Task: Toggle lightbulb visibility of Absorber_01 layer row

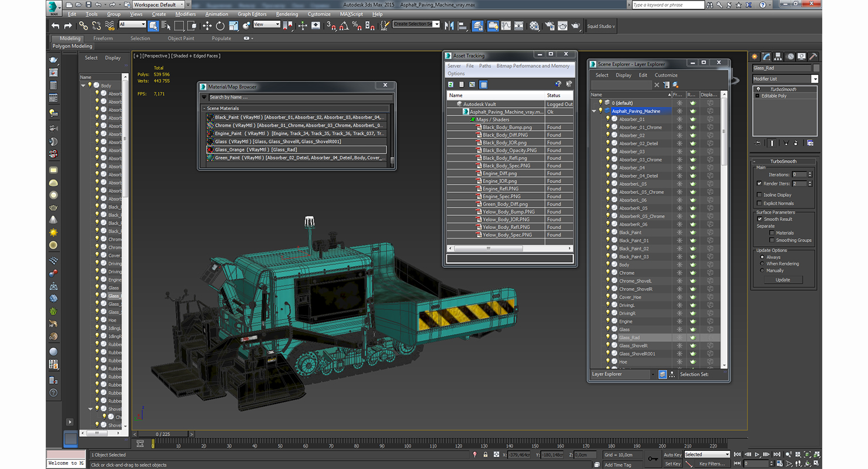Action: point(608,119)
